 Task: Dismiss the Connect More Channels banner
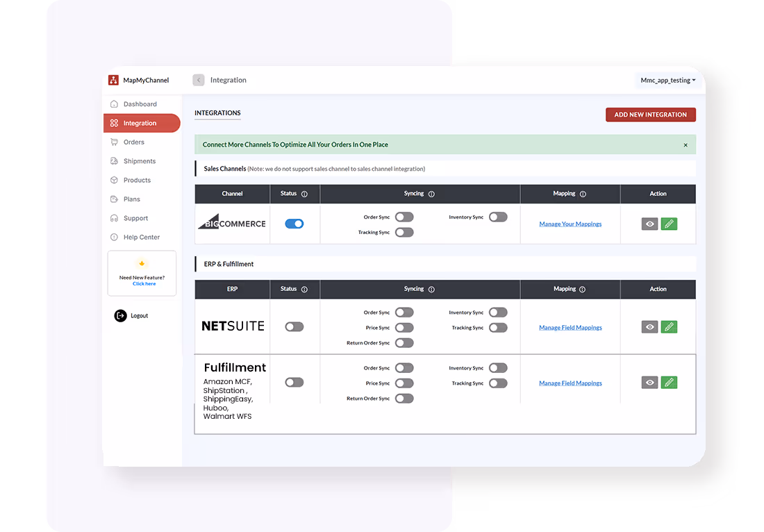[x=686, y=144]
